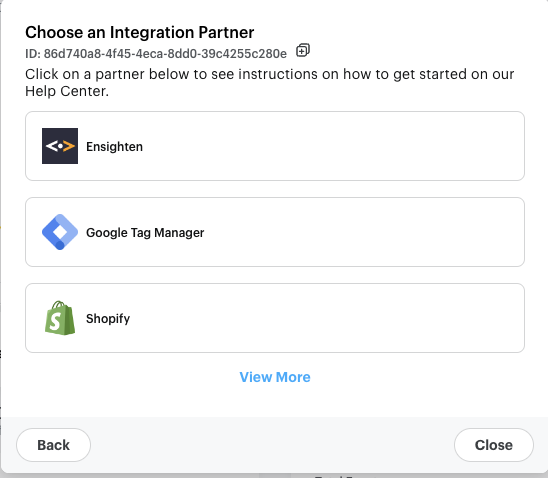Select the Shopify partner name label
The height and width of the screenshot is (478, 548).
(108, 319)
